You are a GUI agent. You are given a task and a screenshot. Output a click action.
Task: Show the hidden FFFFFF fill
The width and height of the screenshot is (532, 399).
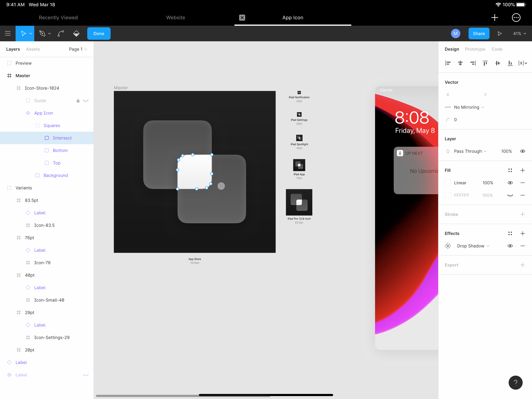[x=510, y=195]
